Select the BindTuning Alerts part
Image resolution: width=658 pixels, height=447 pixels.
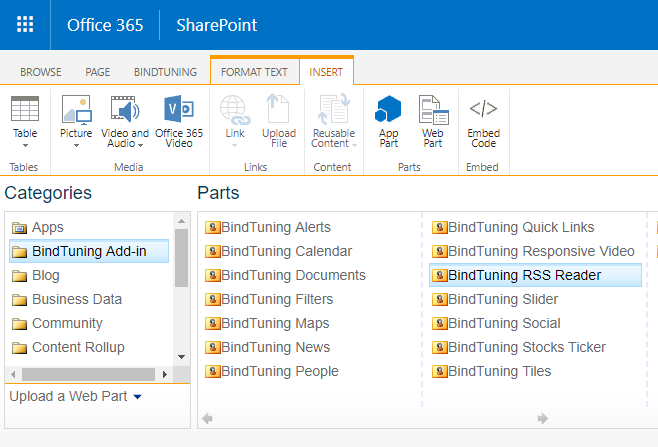pyautogui.click(x=268, y=227)
